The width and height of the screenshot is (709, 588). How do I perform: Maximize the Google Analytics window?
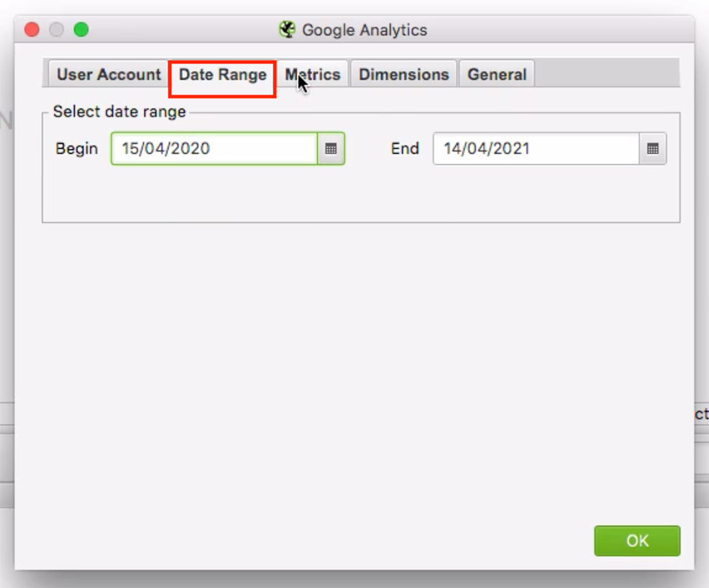click(x=81, y=30)
